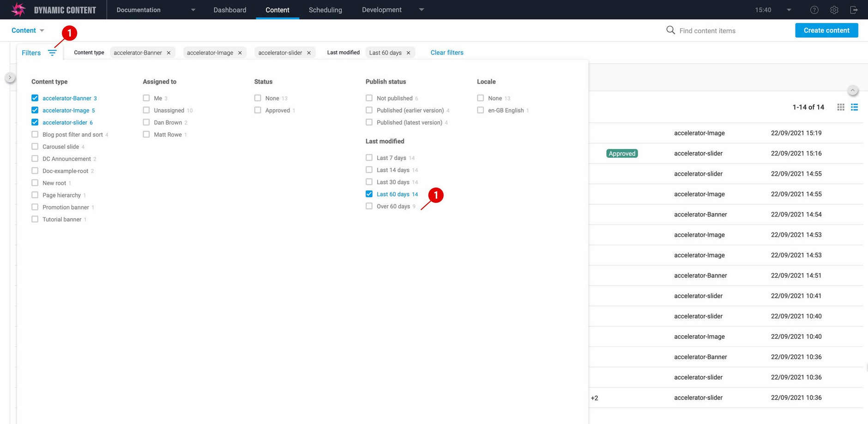Image resolution: width=868 pixels, height=424 pixels.
Task: Check Status None filter
Action: point(258,98)
